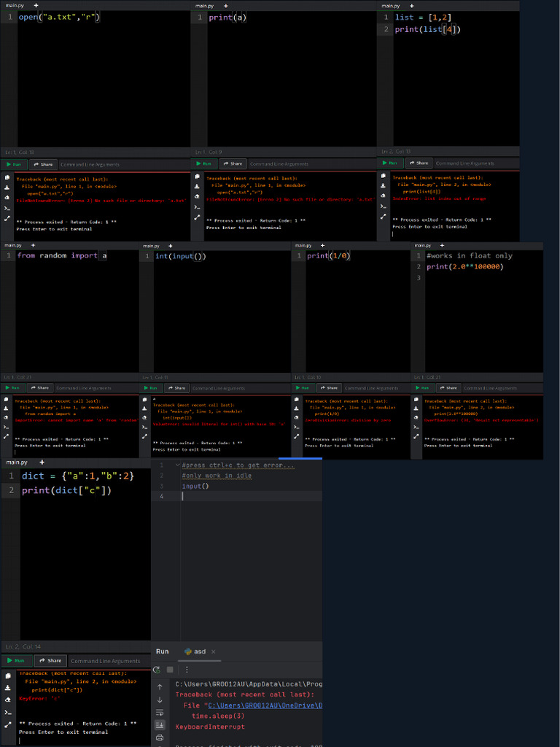
Task: Rerun 'asd' in PyCharm Run toolbar
Action: click(157, 670)
